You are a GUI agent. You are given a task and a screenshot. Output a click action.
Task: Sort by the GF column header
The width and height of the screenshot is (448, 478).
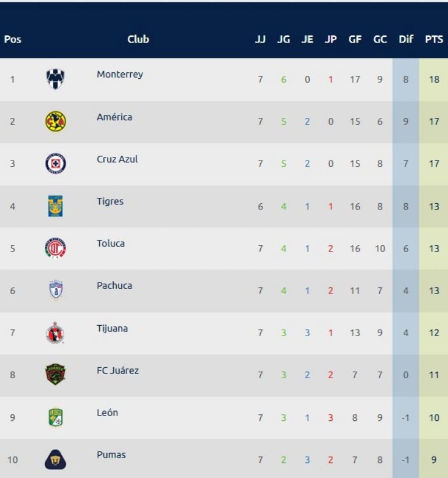pyautogui.click(x=355, y=39)
